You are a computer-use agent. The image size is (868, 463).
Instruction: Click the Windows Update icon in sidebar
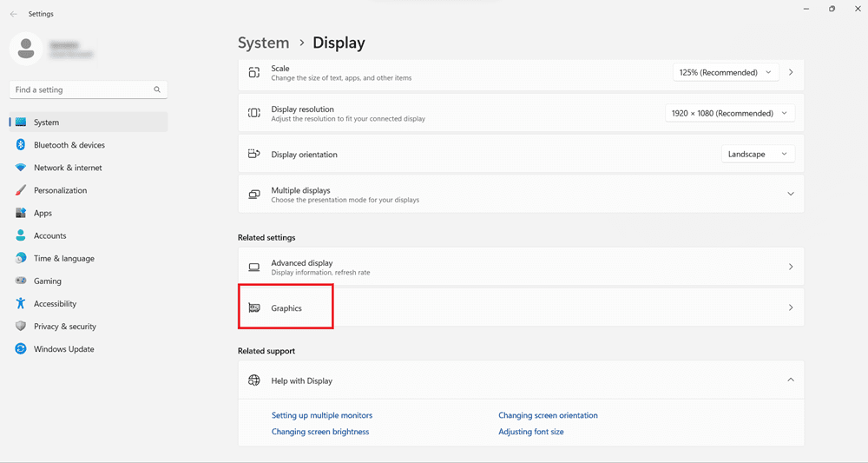tap(21, 349)
